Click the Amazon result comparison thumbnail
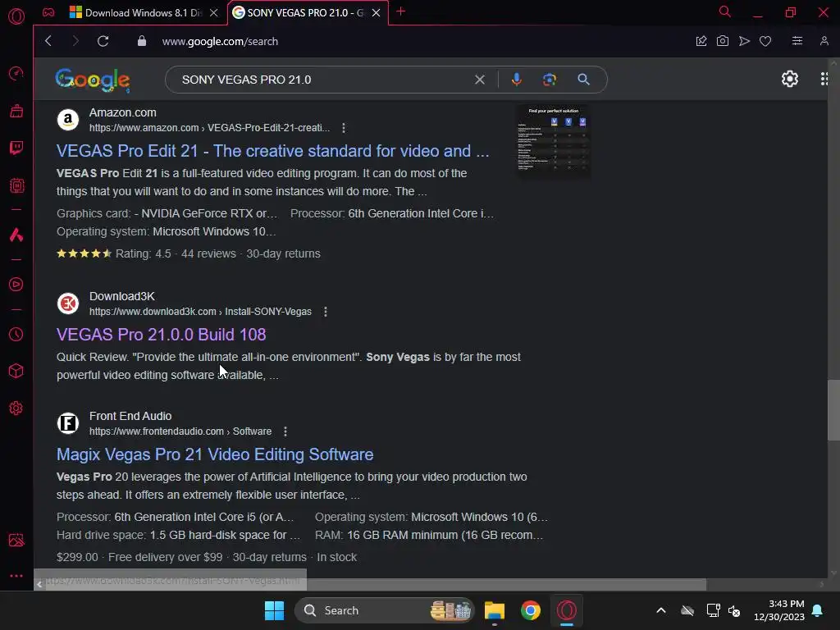This screenshot has width=840, height=630. [553, 141]
